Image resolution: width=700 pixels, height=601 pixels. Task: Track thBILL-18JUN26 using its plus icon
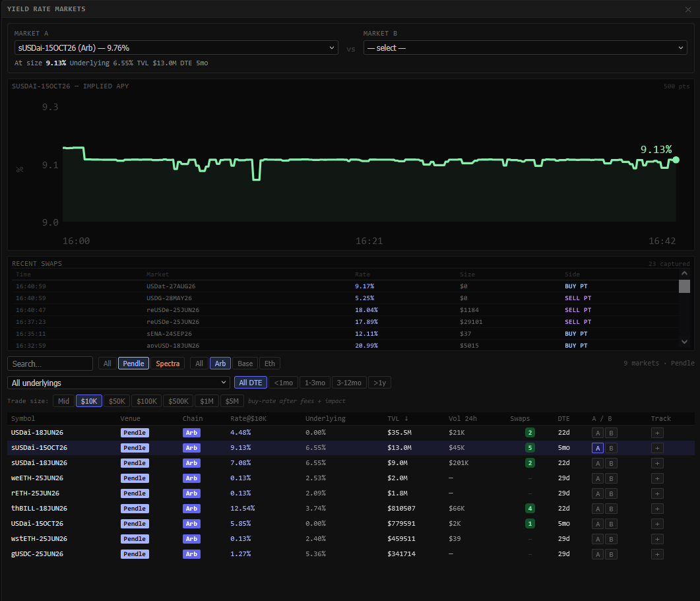point(657,509)
